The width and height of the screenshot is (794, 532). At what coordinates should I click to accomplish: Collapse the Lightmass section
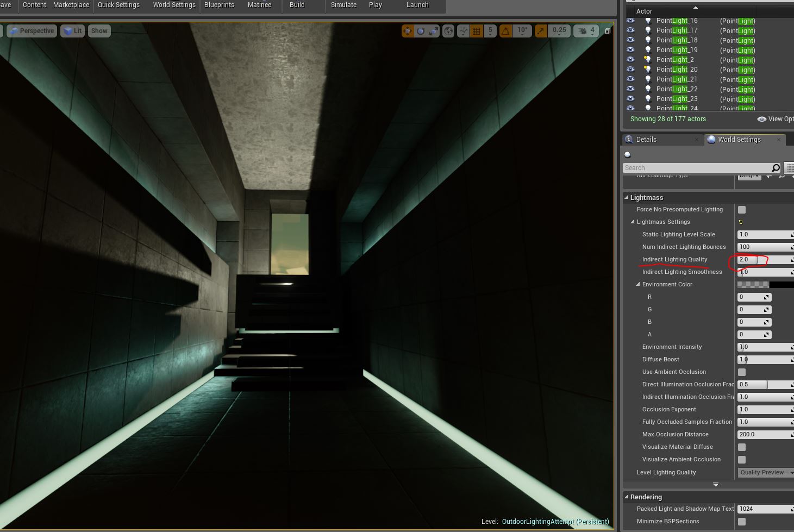627,198
